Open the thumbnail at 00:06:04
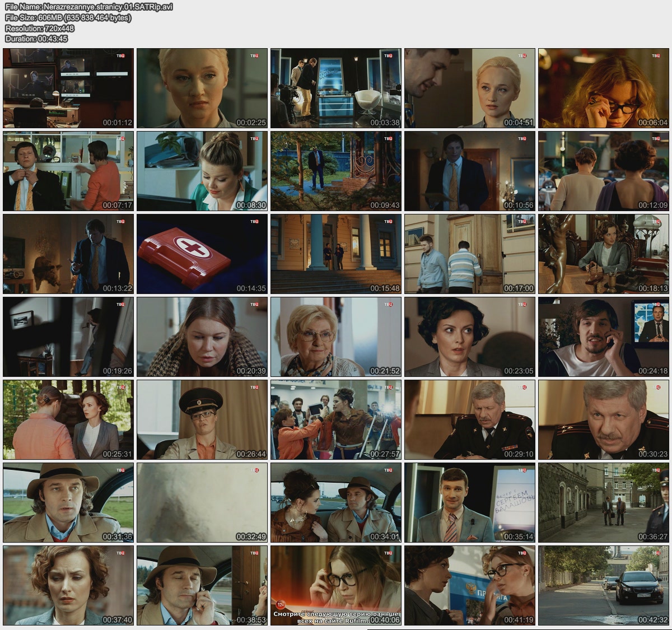672x630 pixels. point(604,88)
